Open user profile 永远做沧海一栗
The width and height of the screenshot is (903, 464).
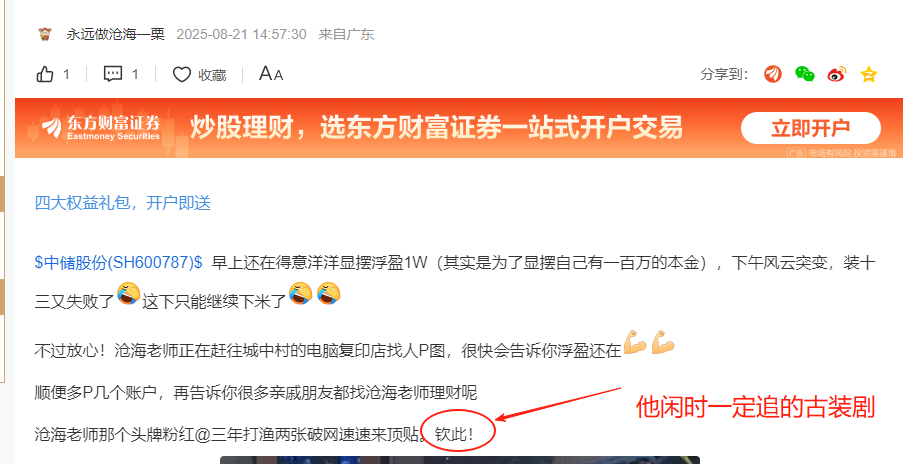115,35
